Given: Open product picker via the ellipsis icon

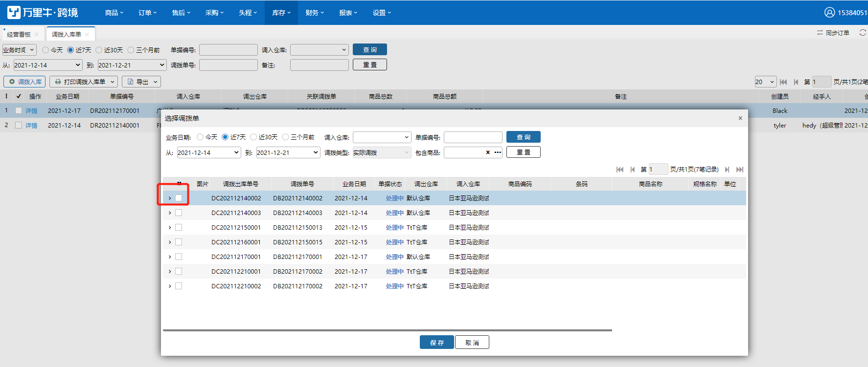Looking at the screenshot, I should click(498, 152).
